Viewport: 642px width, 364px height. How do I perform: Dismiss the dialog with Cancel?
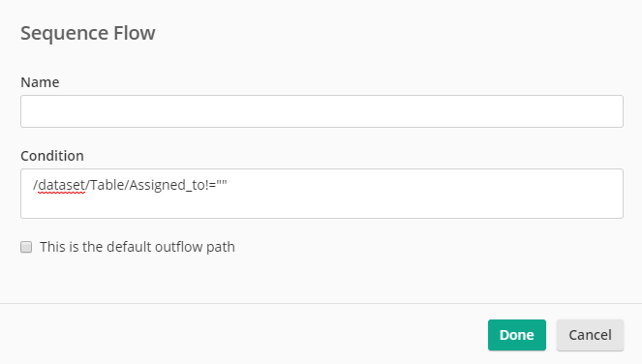(590, 335)
